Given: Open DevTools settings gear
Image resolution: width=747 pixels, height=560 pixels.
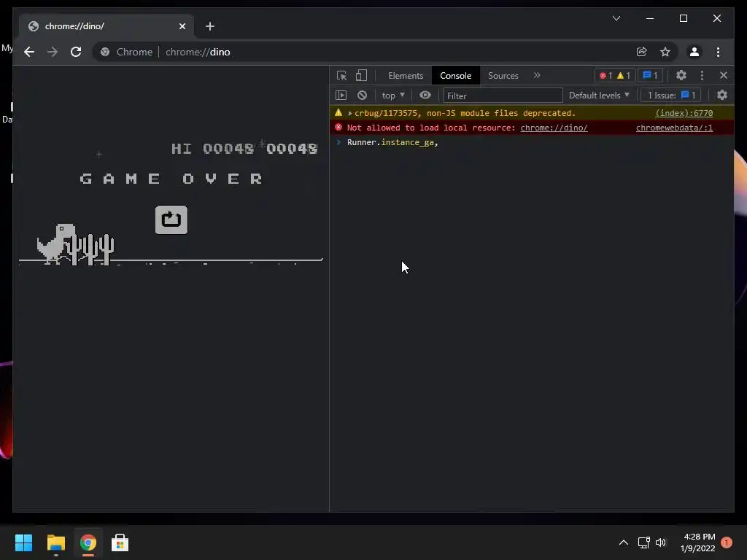Looking at the screenshot, I should click(681, 75).
